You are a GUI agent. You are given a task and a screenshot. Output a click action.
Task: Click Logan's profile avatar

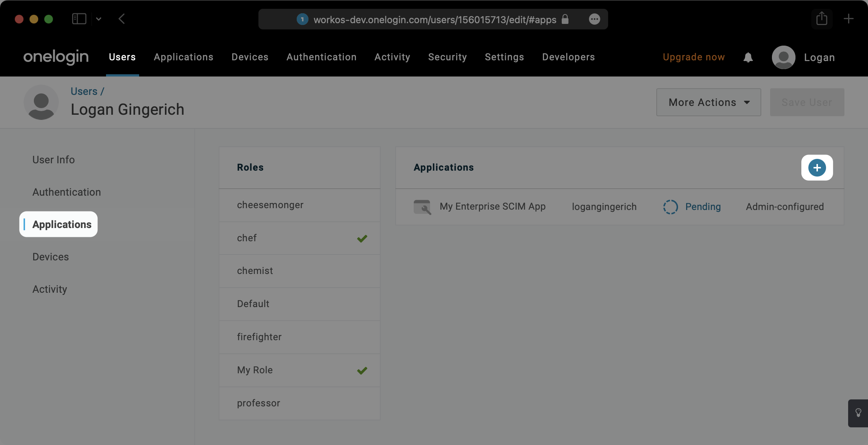click(782, 57)
